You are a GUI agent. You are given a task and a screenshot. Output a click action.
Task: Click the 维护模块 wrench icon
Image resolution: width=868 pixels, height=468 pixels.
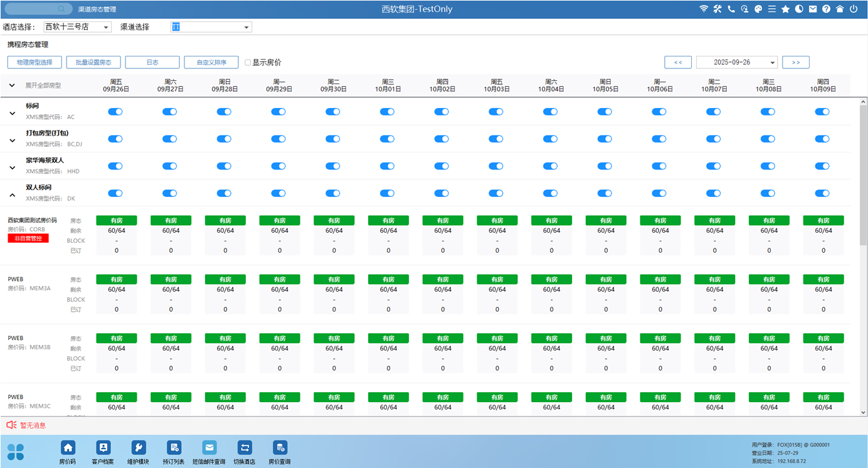[x=139, y=448]
